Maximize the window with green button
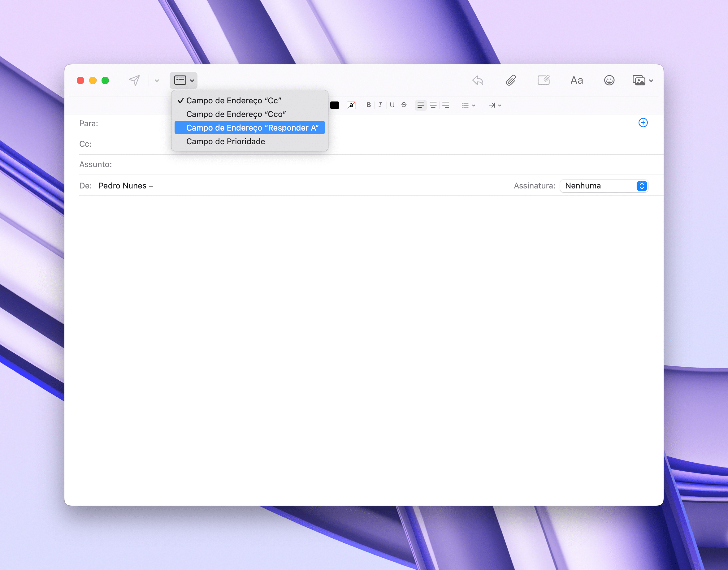The height and width of the screenshot is (570, 728). pyautogui.click(x=105, y=80)
